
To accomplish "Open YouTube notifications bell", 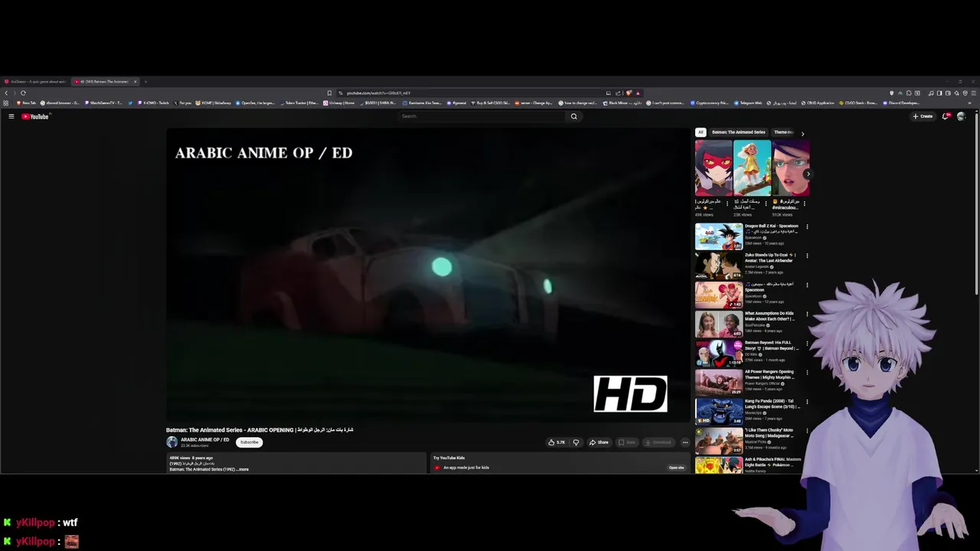I will (x=946, y=116).
